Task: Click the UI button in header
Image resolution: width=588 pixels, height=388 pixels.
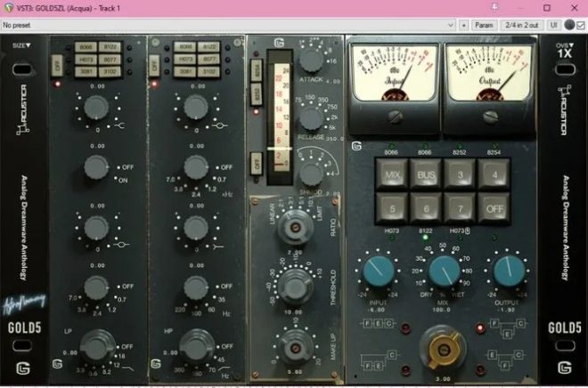Action: click(x=553, y=25)
